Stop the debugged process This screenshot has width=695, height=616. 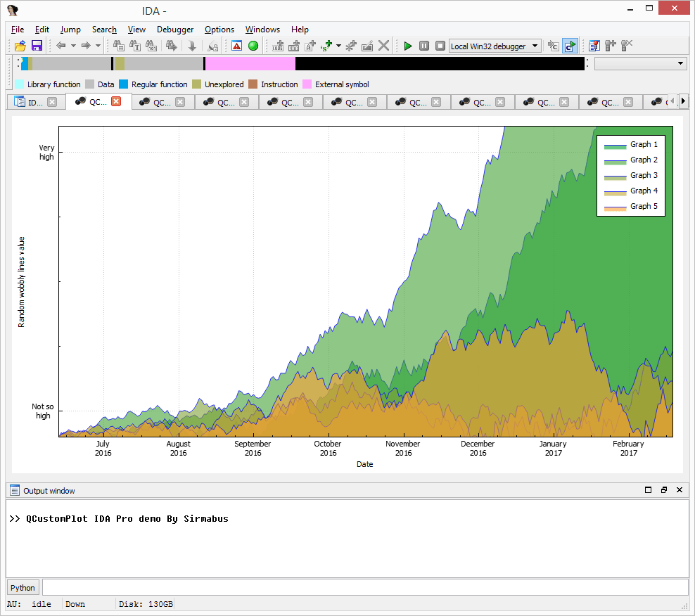tap(440, 46)
